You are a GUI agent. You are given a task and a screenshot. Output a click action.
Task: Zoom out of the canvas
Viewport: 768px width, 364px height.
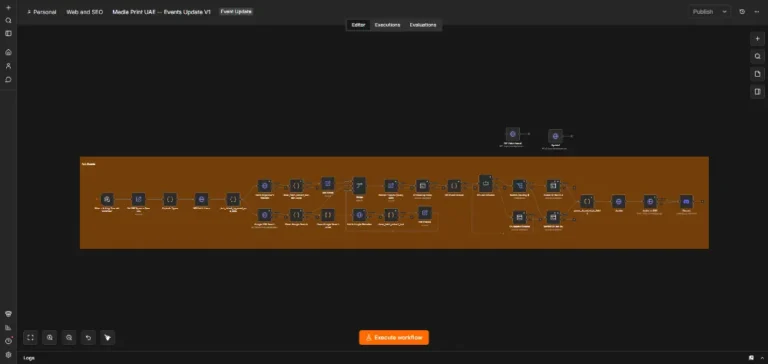pyautogui.click(x=69, y=337)
